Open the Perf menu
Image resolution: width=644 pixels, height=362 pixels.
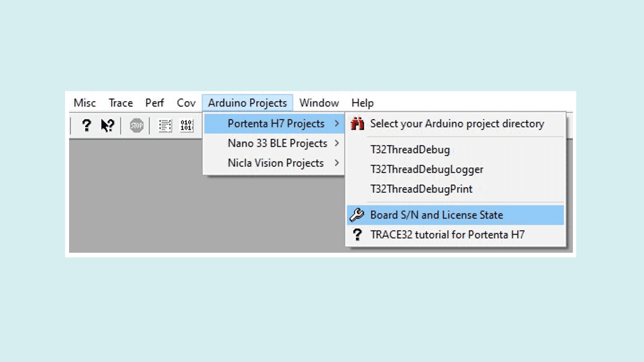coord(154,103)
